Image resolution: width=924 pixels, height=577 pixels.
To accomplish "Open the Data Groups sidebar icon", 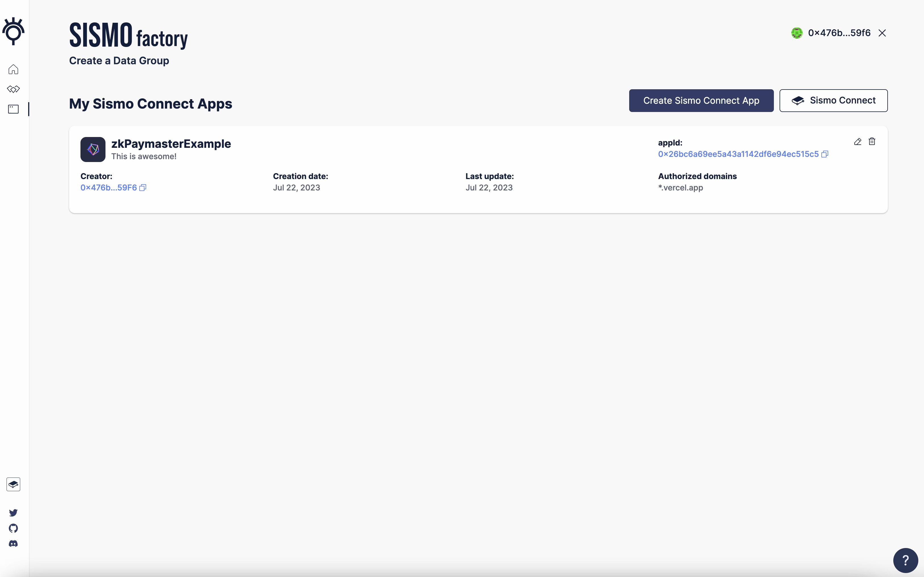I will pos(13,89).
